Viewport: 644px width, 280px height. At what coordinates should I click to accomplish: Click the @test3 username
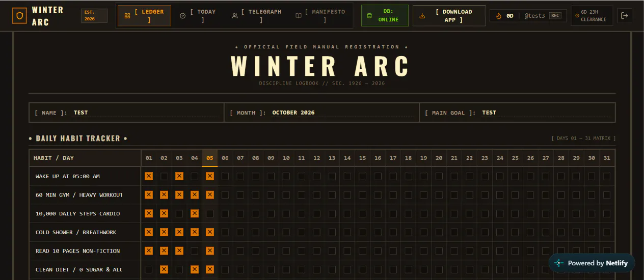click(534, 16)
